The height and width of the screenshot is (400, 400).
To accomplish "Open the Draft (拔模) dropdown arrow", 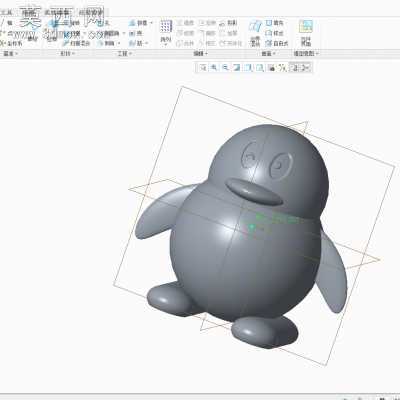I will tap(151, 23).
